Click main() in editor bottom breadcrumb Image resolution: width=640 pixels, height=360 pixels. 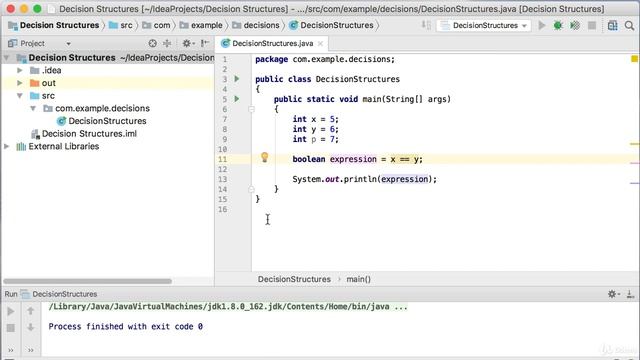[358, 279]
